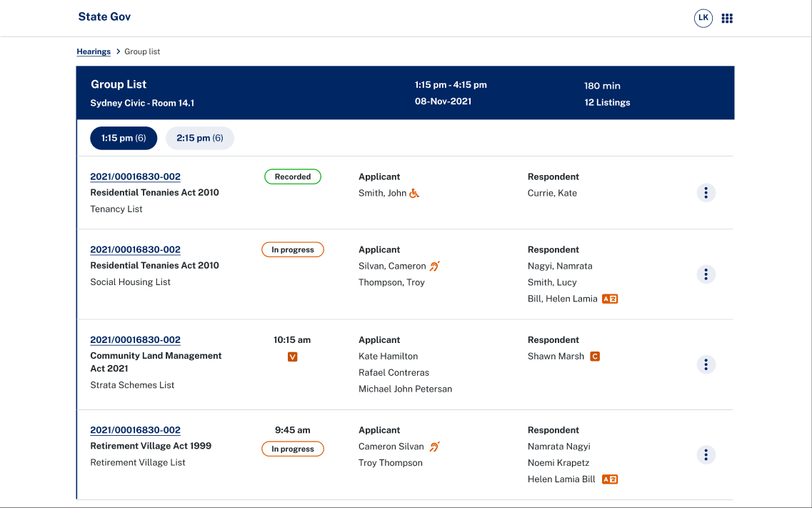The height and width of the screenshot is (508, 812).
Task: Go to Hearings breadcrumb link
Action: click(94, 51)
